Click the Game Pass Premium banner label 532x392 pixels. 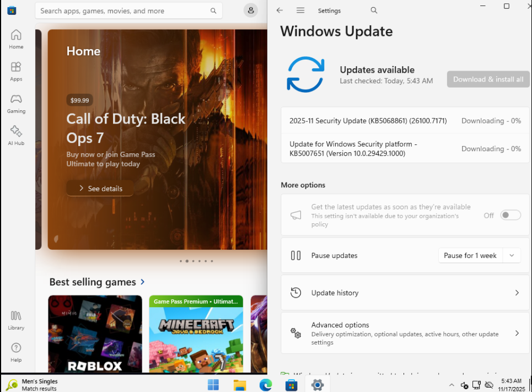pyautogui.click(x=196, y=302)
